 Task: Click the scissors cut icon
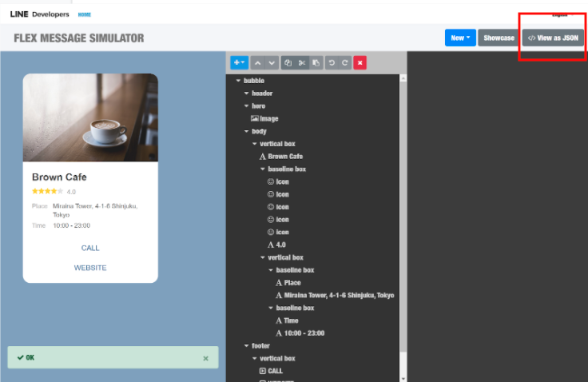(302, 62)
